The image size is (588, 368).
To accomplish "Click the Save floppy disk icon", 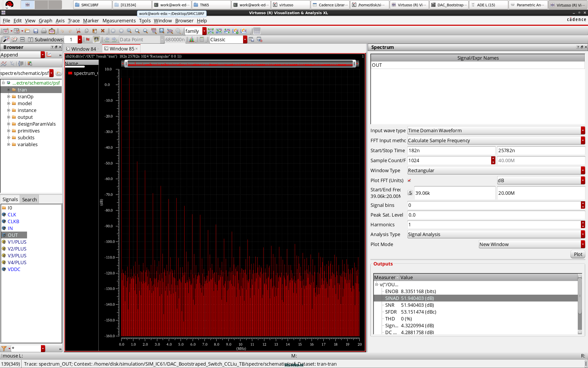I will coord(36,31).
